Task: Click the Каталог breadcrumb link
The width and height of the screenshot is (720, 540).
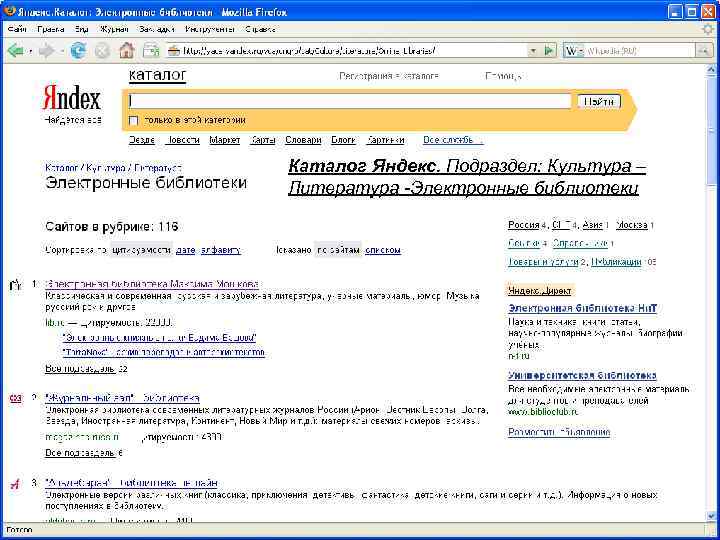Action: tap(62, 168)
